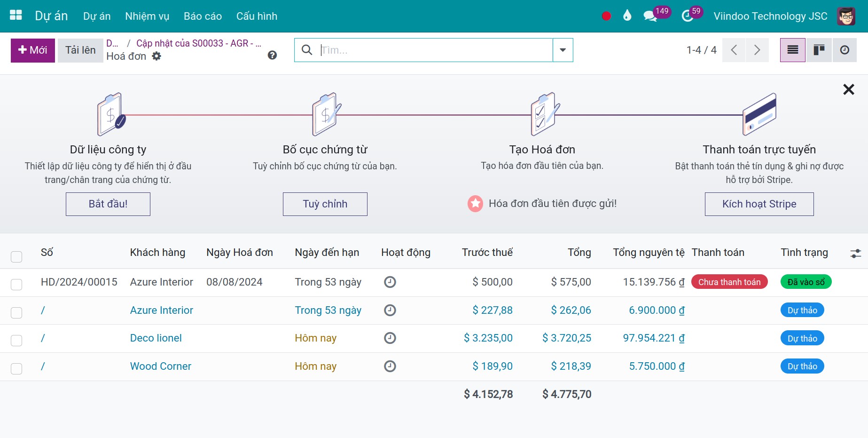Open optional columns adjust settings
868x438 pixels.
tap(856, 254)
